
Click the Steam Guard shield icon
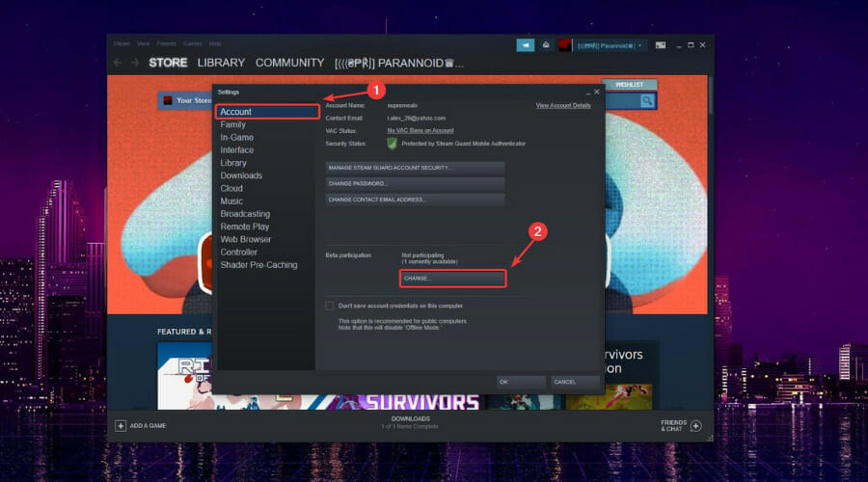click(x=392, y=144)
